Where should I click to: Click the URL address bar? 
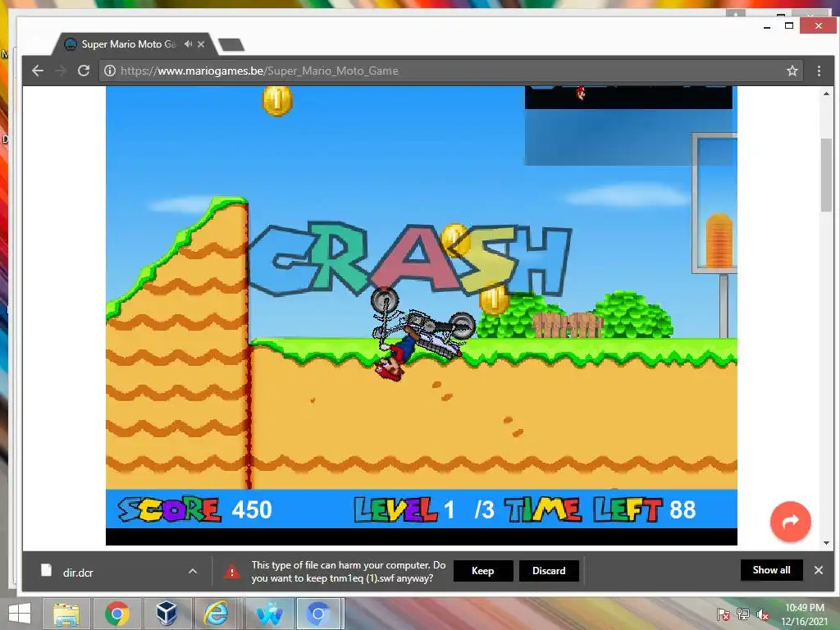[x=450, y=71]
